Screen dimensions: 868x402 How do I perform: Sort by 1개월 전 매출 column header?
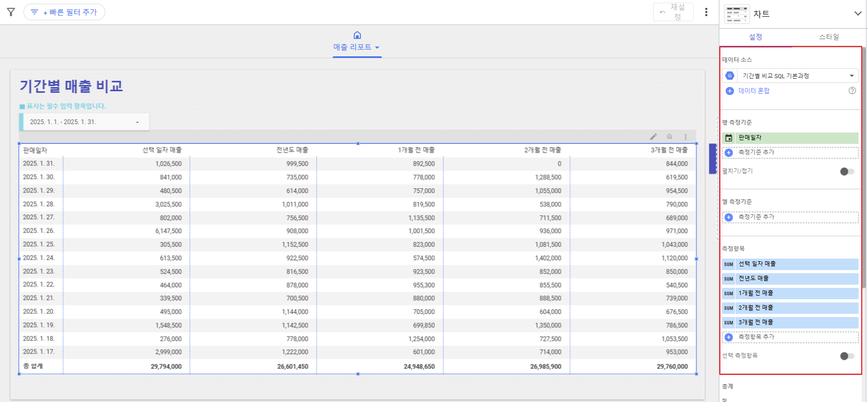tap(416, 150)
